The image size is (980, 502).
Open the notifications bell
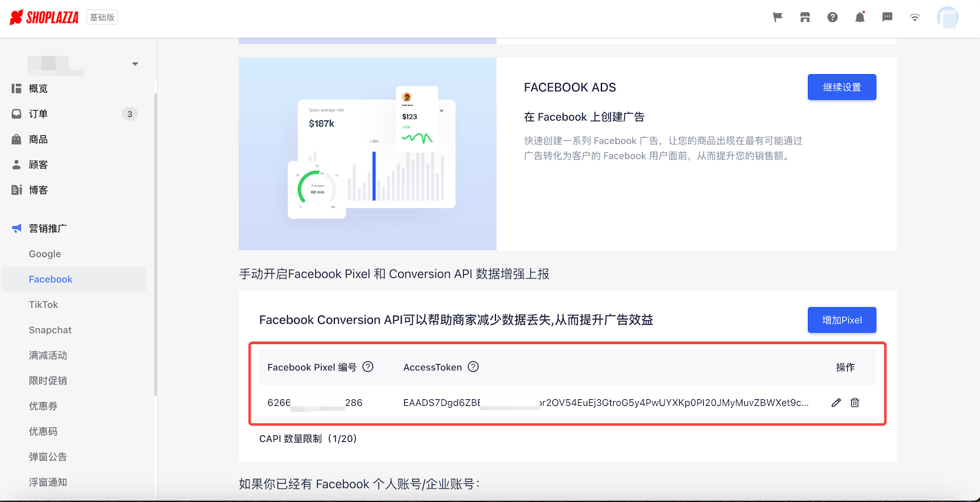pyautogui.click(x=860, y=17)
